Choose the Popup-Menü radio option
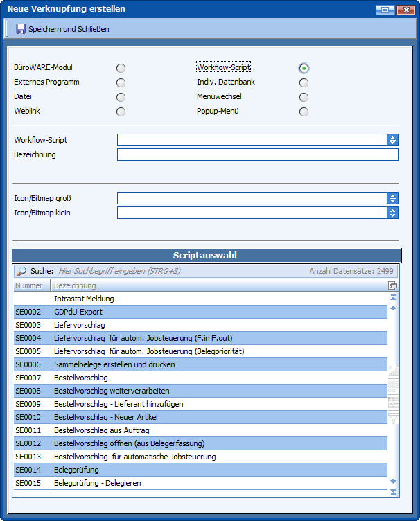Screen dimensions: 420x521 pos(304,112)
